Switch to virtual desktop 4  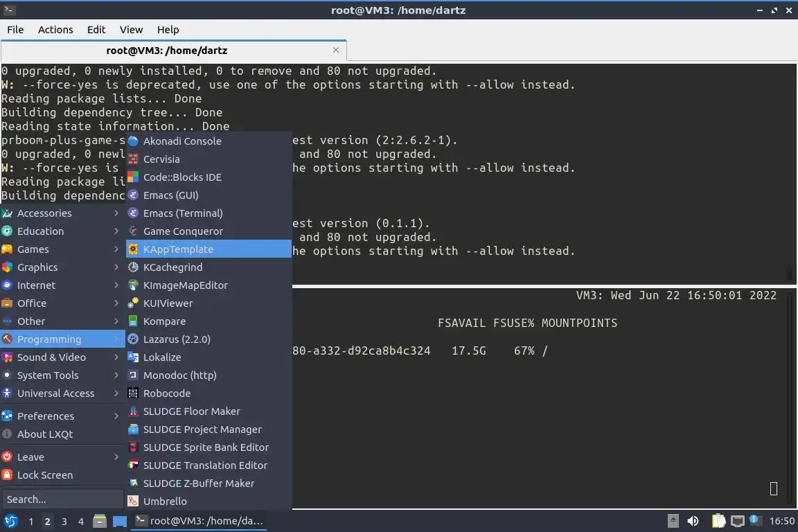pyautogui.click(x=81, y=522)
